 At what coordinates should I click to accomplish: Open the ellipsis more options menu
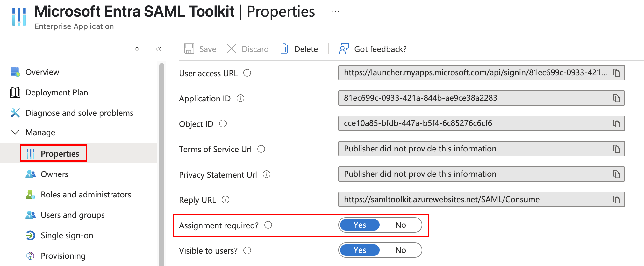point(336,11)
